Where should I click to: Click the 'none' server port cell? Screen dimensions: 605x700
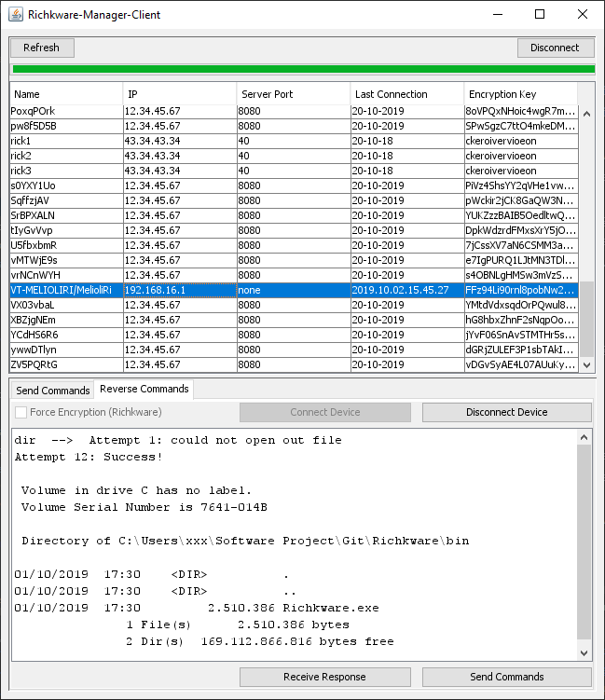click(294, 290)
